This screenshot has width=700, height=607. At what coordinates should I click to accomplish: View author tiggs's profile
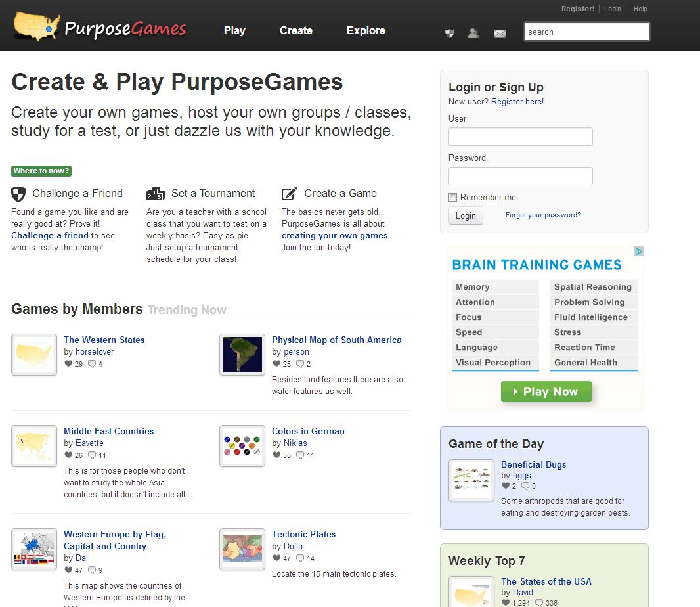[521, 475]
